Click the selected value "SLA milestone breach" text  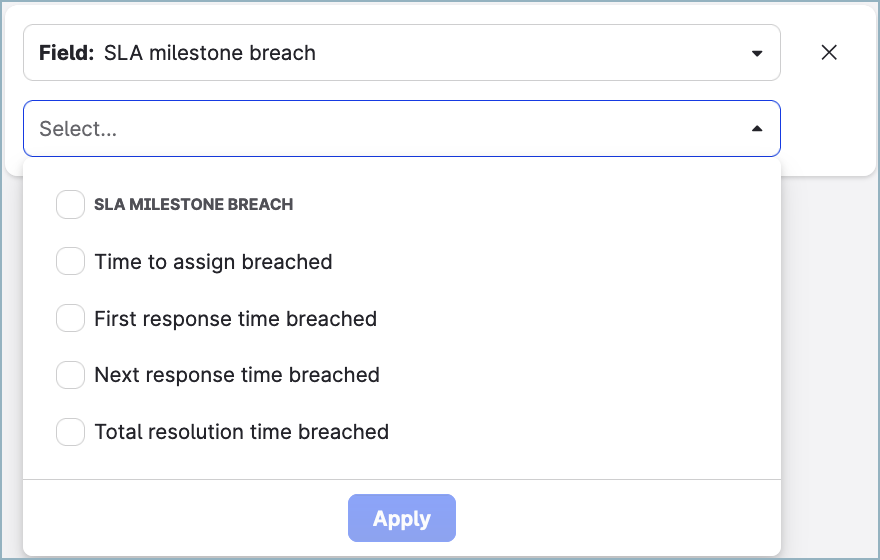(209, 53)
